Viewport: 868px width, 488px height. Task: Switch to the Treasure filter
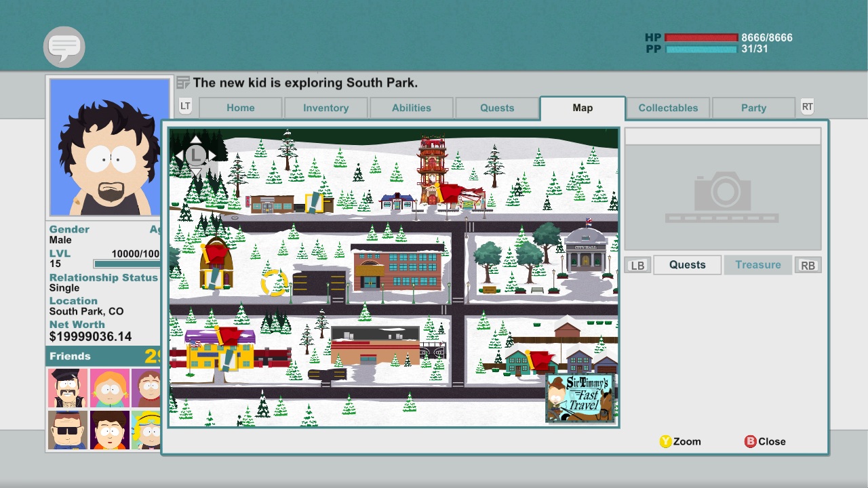point(757,265)
